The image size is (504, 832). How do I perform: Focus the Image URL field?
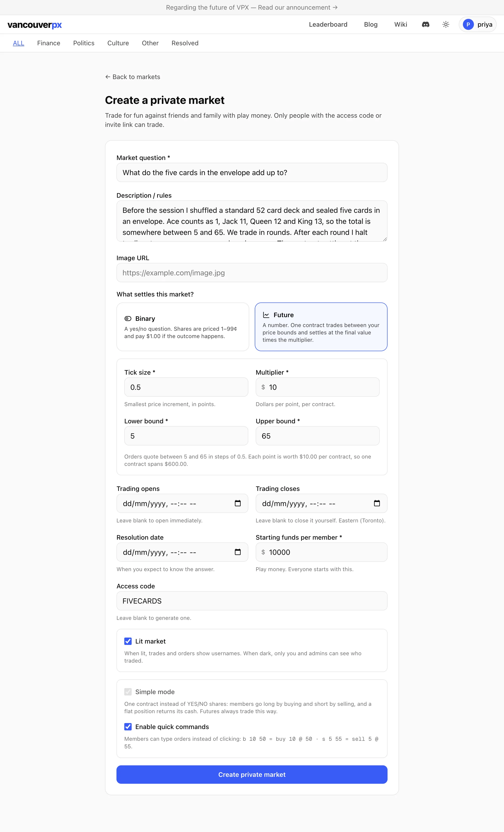pos(252,273)
